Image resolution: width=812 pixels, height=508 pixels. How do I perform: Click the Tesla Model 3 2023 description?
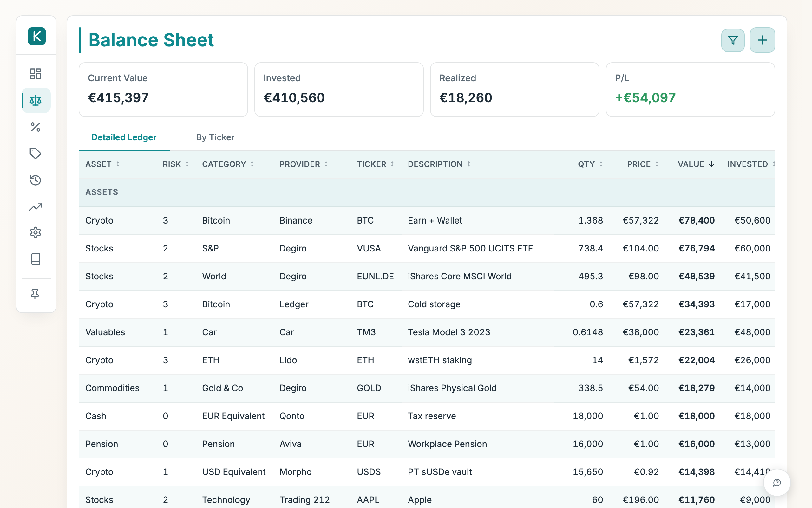pyautogui.click(x=449, y=332)
